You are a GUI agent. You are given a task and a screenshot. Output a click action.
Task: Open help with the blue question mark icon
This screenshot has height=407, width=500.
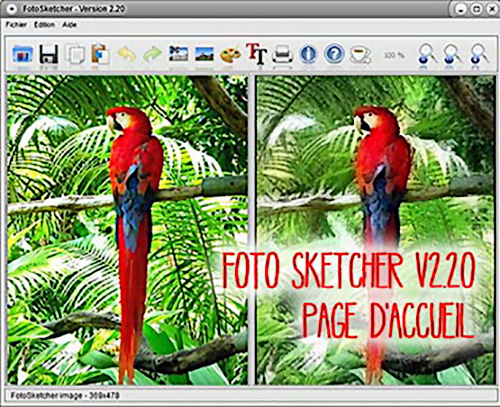tap(334, 54)
